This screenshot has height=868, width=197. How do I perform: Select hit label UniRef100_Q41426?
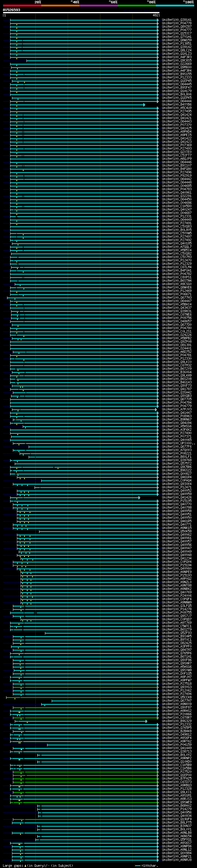(177, 498)
